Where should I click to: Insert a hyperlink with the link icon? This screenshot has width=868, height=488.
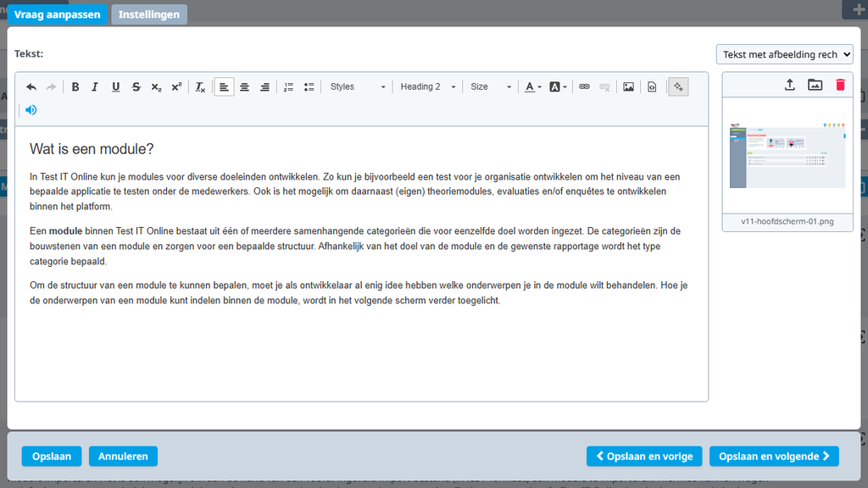coord(584,87)
